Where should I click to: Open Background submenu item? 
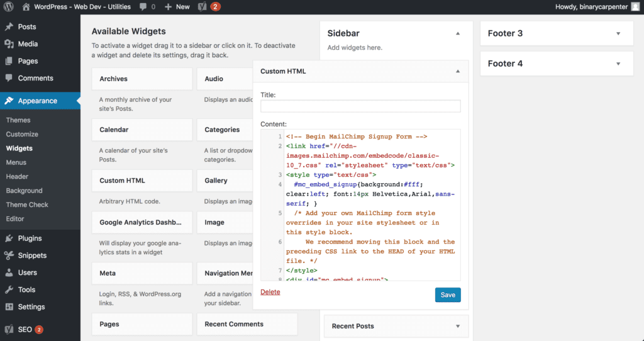24,191
